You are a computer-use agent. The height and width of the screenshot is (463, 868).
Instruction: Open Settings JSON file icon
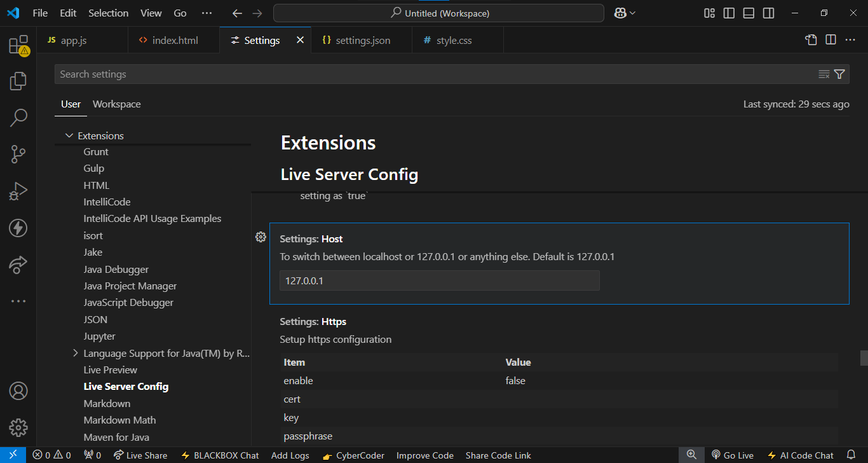pyautogui.click(x=811, y=40)
